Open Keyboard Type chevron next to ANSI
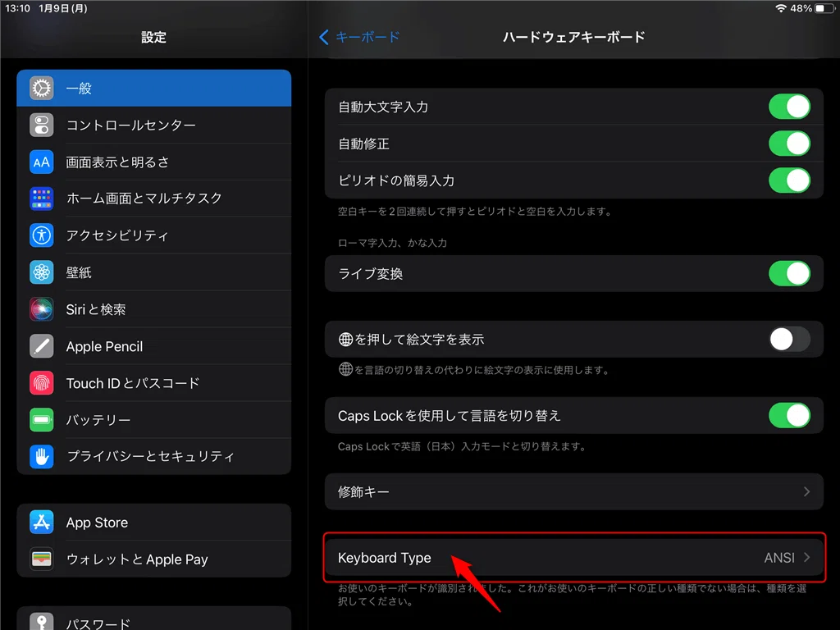This screenshot has width=840, height=630. pos(806,558)
